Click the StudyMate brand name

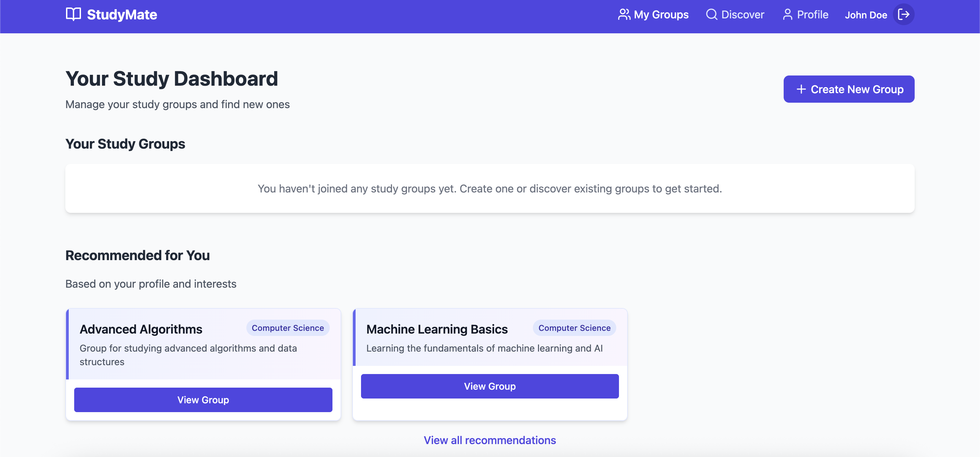pyautogui.click(x=122, y=14)
